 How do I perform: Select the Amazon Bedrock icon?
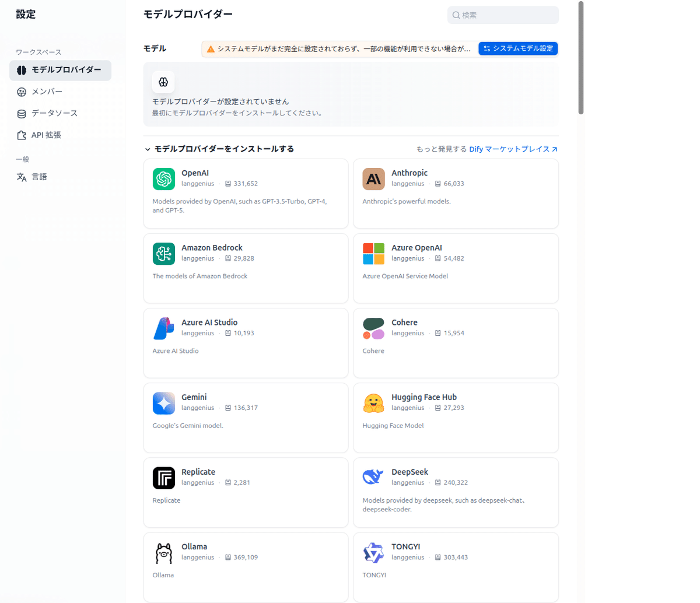(x=163, y=254)
